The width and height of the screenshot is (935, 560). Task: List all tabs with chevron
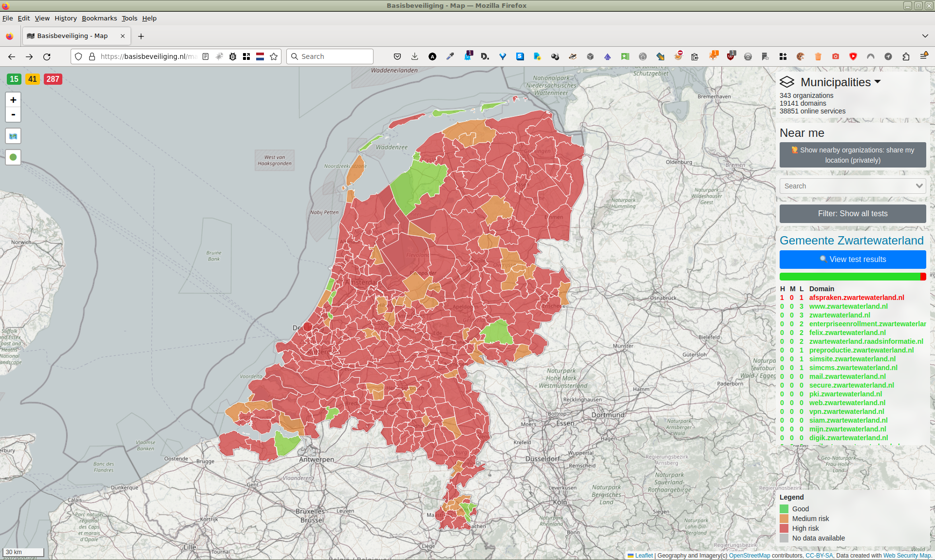(x=925, y=36)
